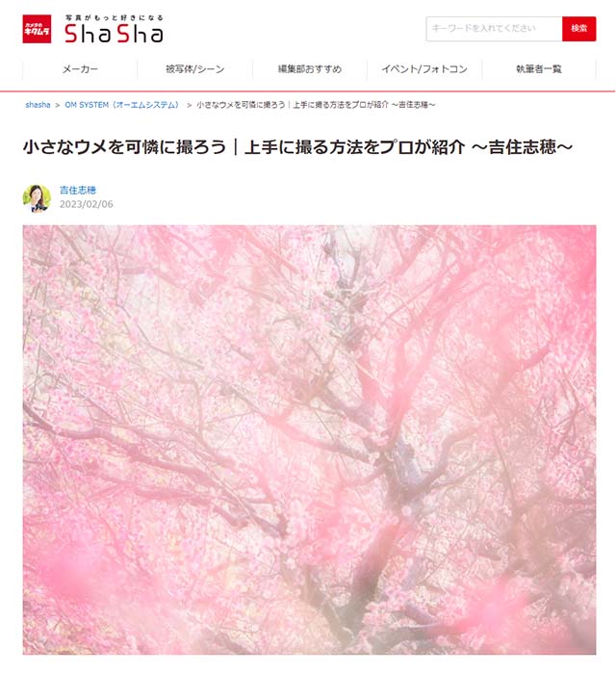Screen dimensions: 616x674
Task: Click the pink plum blossom hero image
Action: pos(309,440)
